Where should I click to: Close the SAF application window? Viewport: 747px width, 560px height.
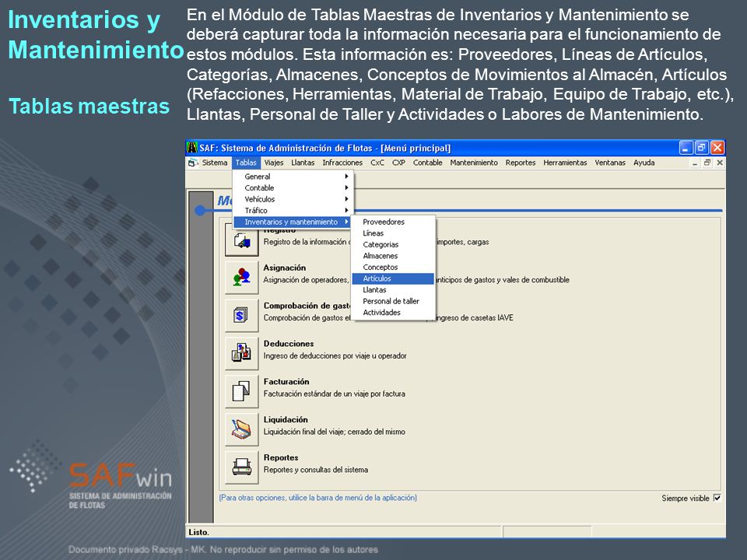click(x=717, y=148)
